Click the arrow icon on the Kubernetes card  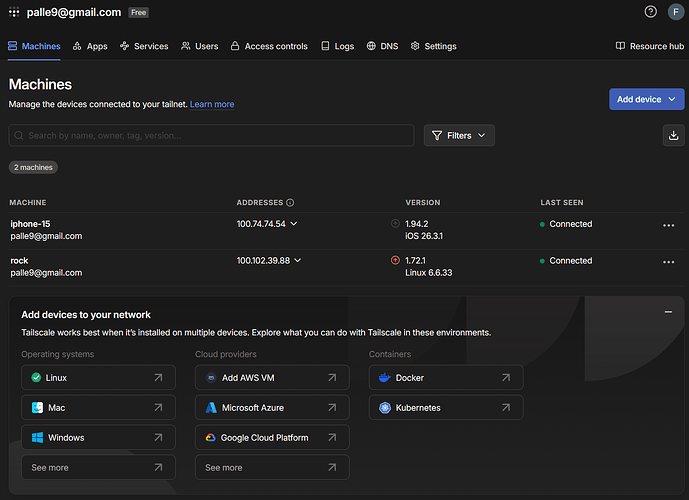506,408
